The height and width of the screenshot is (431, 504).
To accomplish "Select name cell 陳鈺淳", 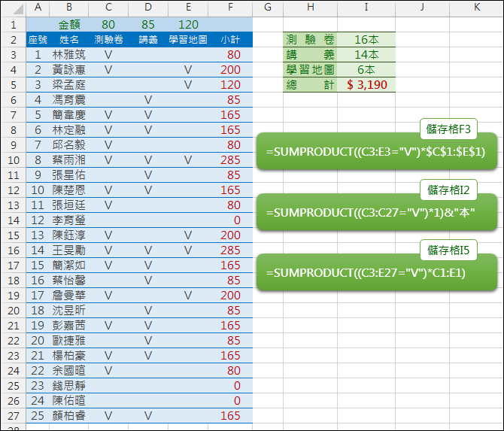I will point(69,235).
